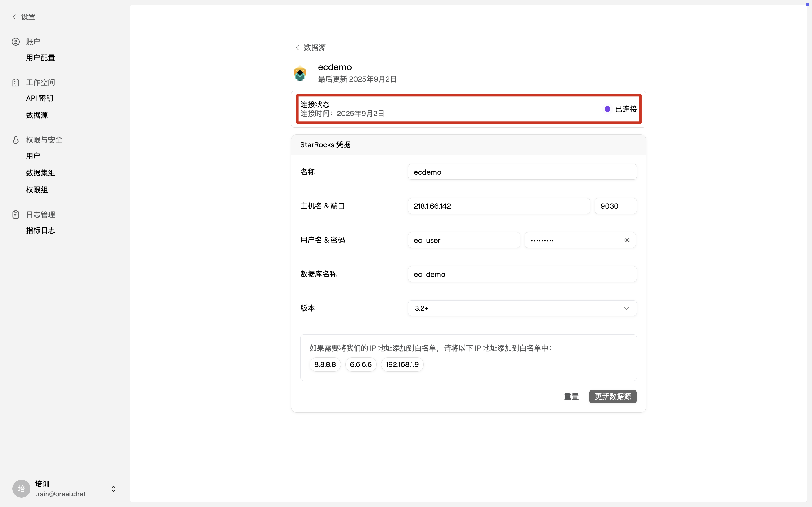
Task: Select 数据源 in the sidebar
Action: [37, 115]
